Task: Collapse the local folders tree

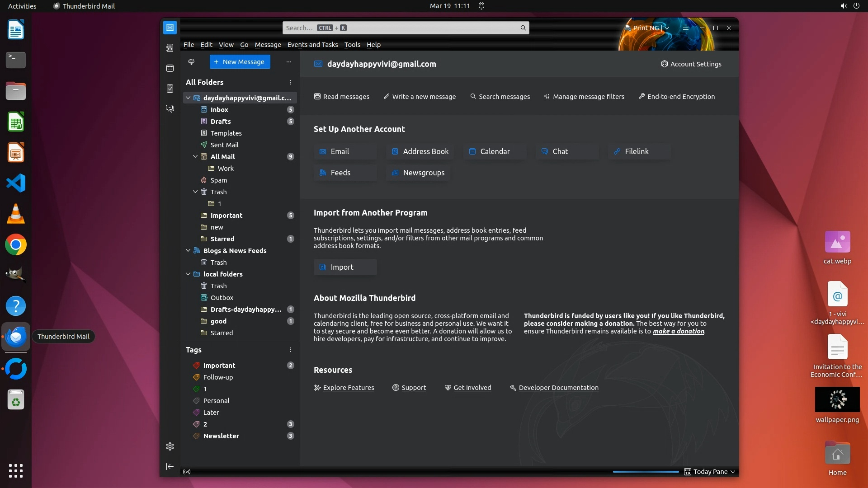Action: tap(188, 274)
